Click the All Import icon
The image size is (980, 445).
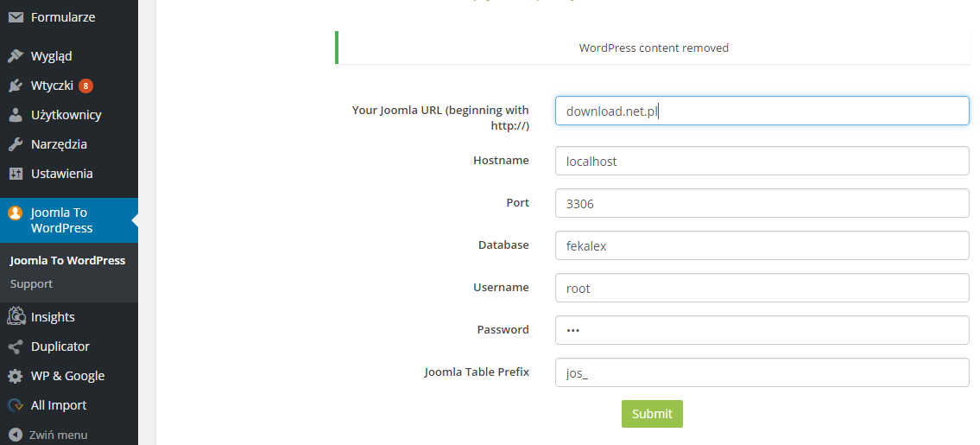click(x=16, y=405)
